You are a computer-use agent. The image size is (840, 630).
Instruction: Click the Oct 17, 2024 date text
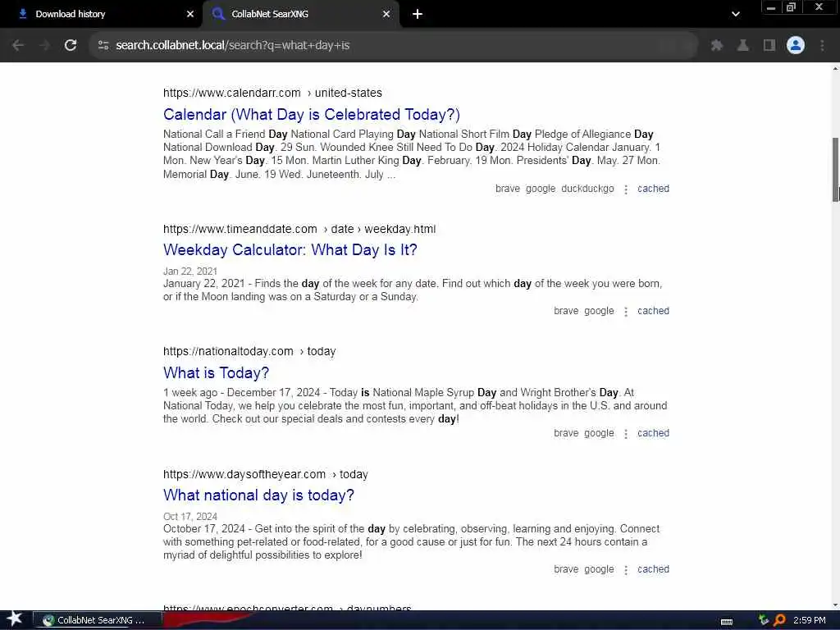tap(190, 517)
